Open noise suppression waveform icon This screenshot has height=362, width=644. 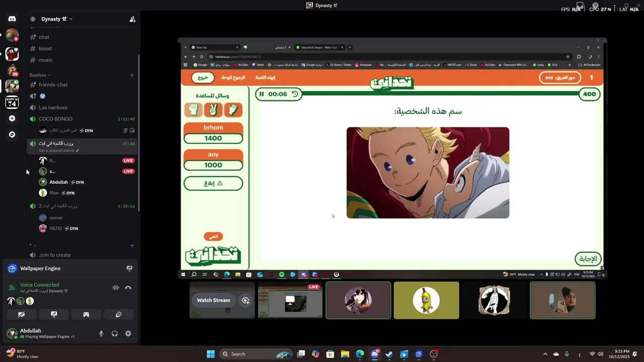click(116, 288)
